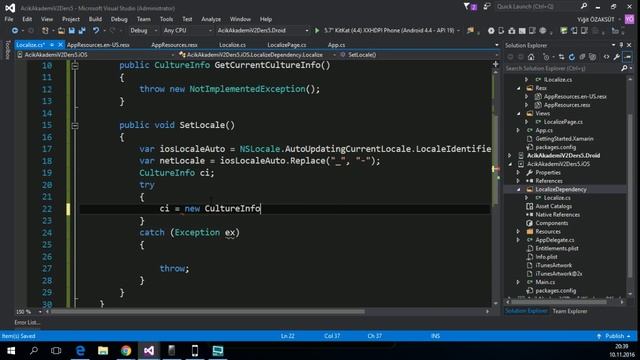Click the Sync with Active Document icon
640x360 pixels.
coord(562,57)
